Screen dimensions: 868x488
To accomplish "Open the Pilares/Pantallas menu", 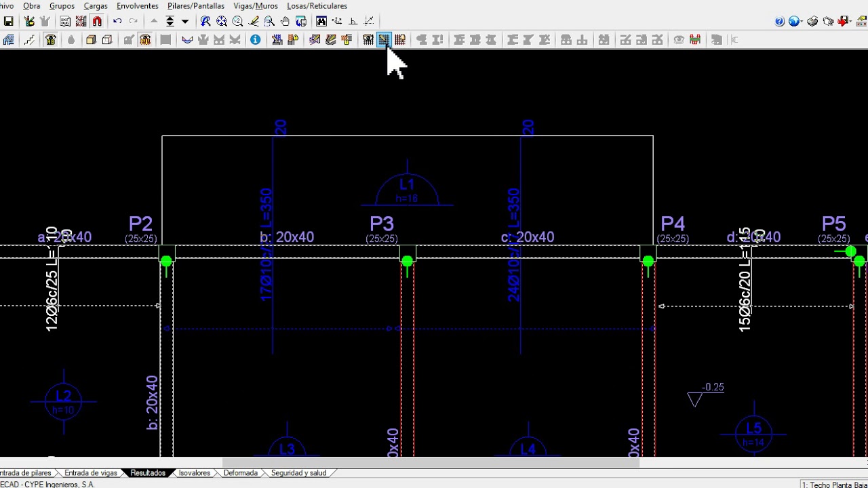I will pyautogui.click(x=196, y=6).
